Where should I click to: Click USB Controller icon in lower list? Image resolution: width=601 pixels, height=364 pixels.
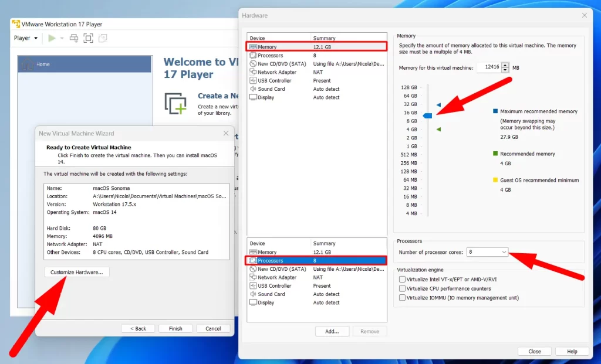click(253, 285)
